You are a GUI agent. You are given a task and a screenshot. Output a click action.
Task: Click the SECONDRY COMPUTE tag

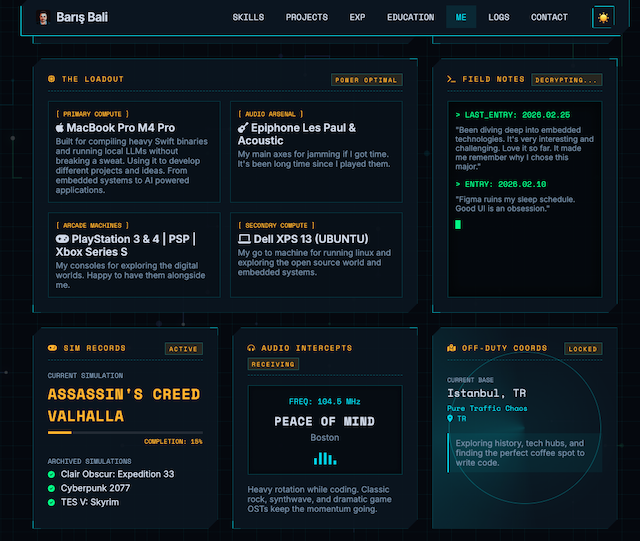point(276,225)
